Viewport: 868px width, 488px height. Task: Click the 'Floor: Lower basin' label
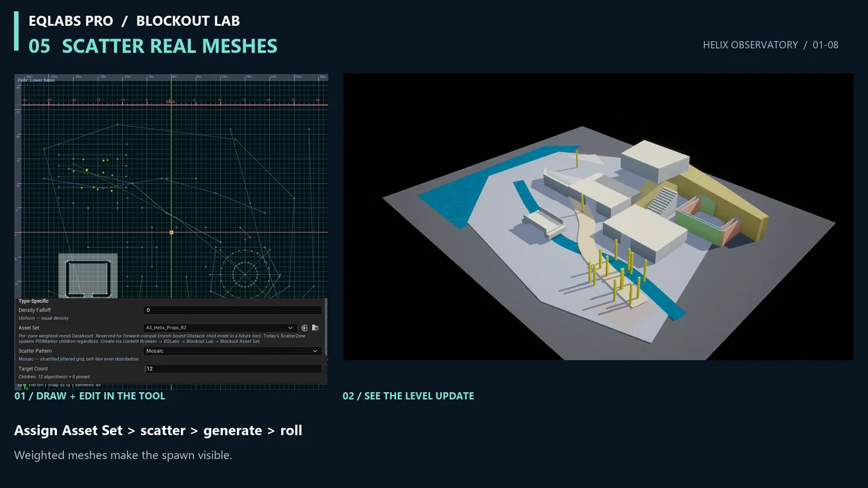[x=36, y=80]
